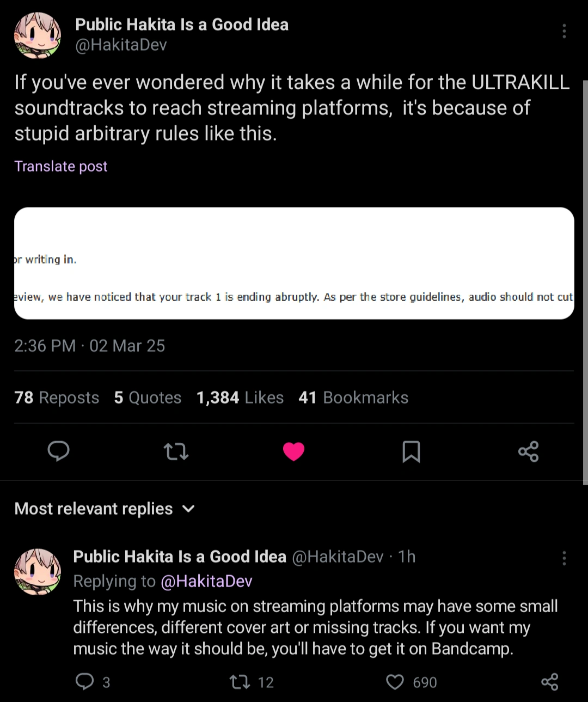Open the main post's three-dot overflow menu
Viewport: 588px width, 702px height.
coord(564,31)
